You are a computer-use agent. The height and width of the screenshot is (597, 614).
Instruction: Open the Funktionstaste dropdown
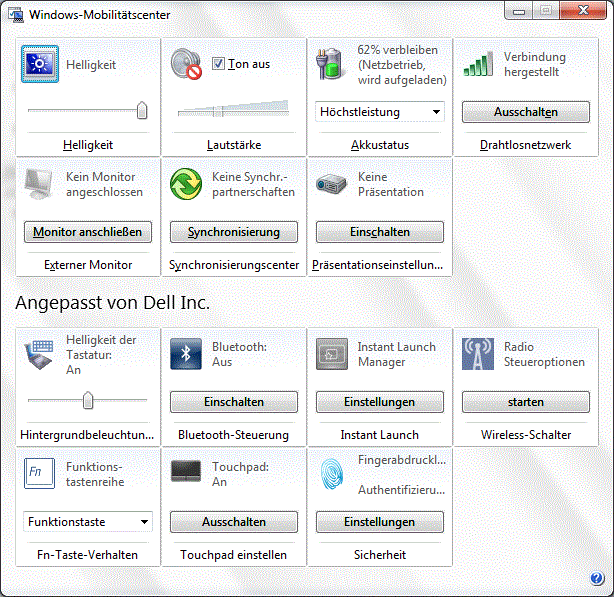pos(88,522)
